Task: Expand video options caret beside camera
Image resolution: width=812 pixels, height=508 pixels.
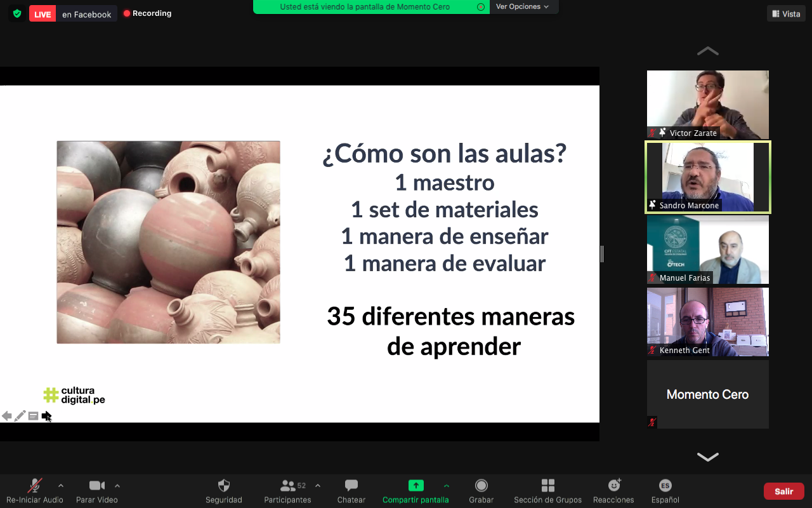Action: tap(117, 486)
